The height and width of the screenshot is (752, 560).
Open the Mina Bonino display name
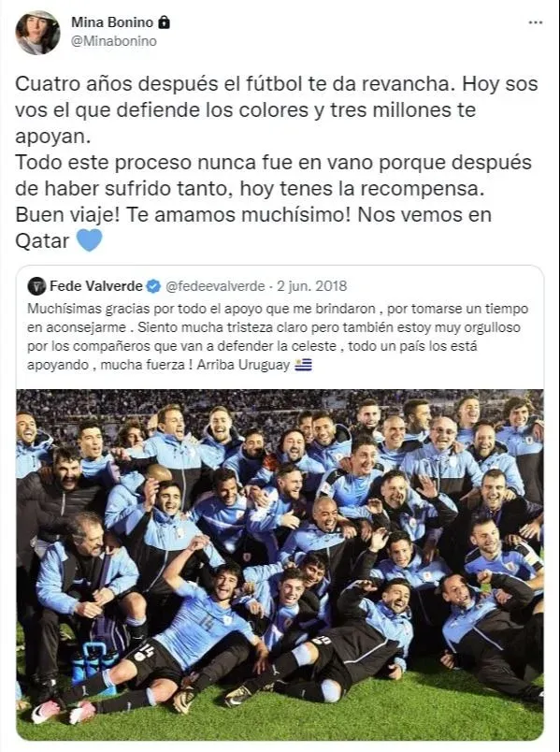[x=112, y=22]
